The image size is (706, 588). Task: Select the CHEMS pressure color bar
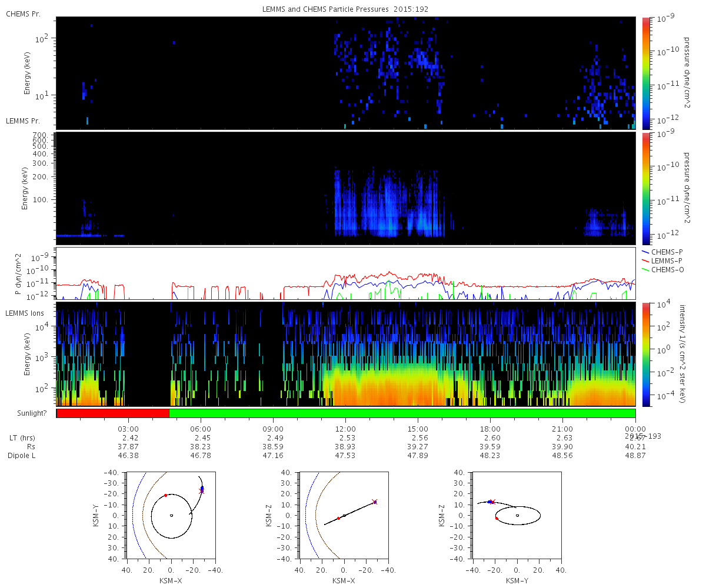coord(645,73)
